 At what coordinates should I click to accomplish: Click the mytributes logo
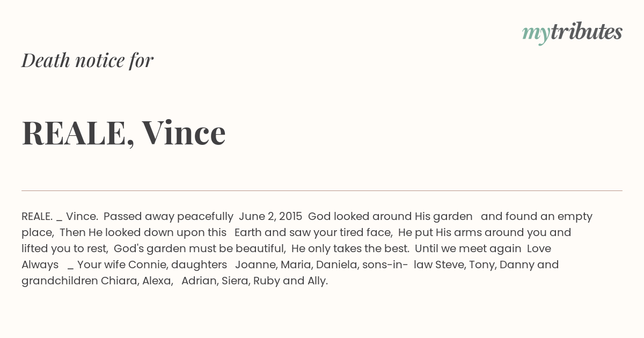click(x=572, y=33)
